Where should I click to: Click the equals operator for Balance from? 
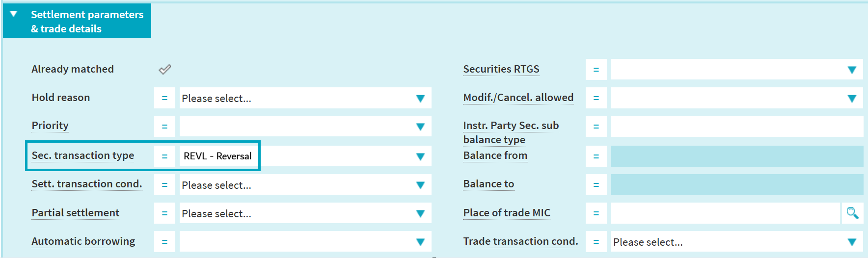tap(596, 156)
